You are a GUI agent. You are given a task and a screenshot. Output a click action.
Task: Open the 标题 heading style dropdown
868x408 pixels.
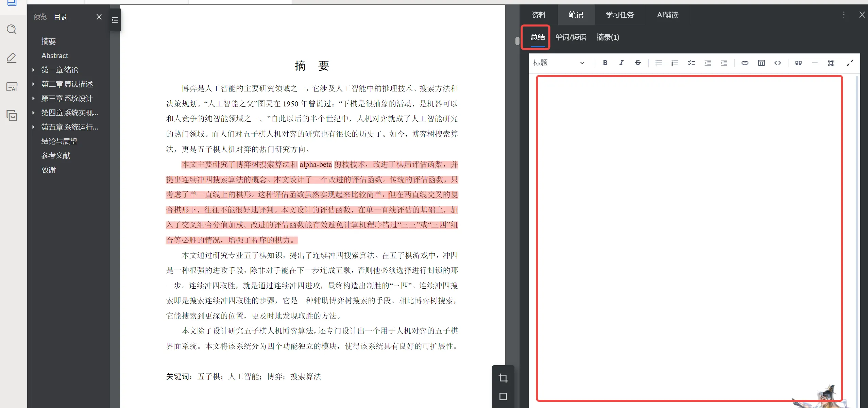pyautogui.click(x=559, y=63)
